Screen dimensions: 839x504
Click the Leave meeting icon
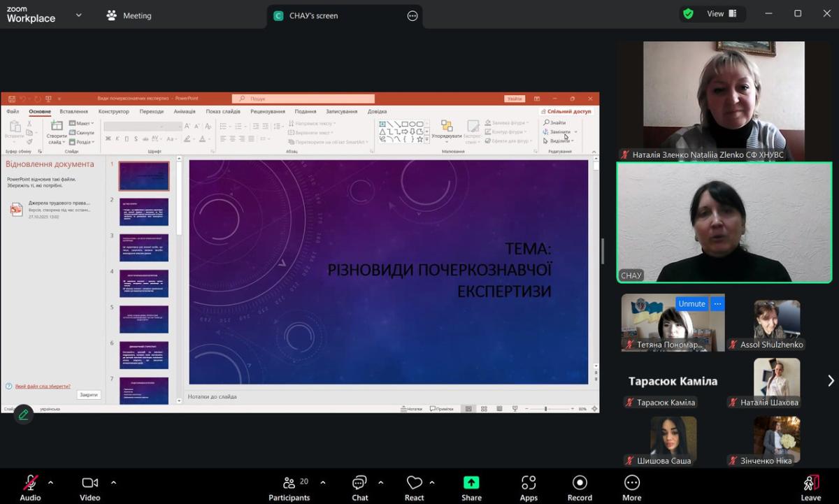810,483
